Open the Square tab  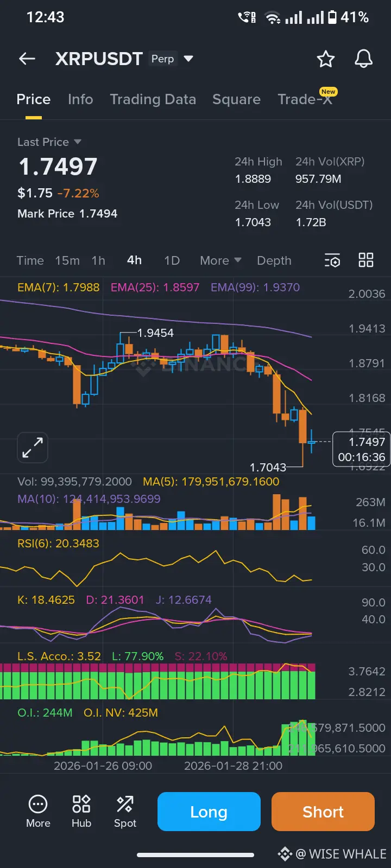pyautogui.click(x=236, y=99)
